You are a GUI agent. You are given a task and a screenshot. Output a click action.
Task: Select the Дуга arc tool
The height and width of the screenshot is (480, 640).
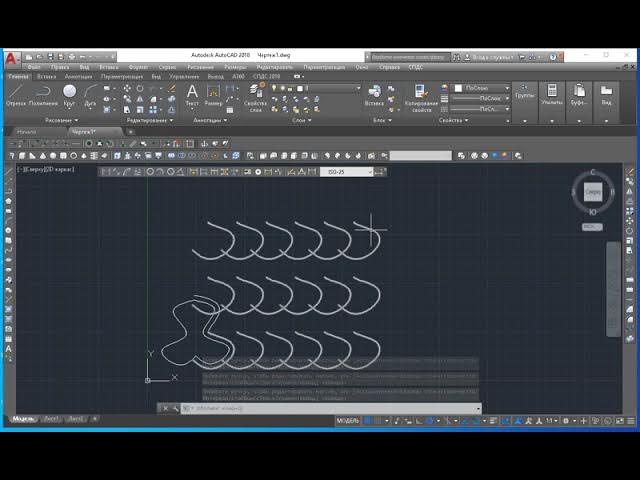point(90,95)
